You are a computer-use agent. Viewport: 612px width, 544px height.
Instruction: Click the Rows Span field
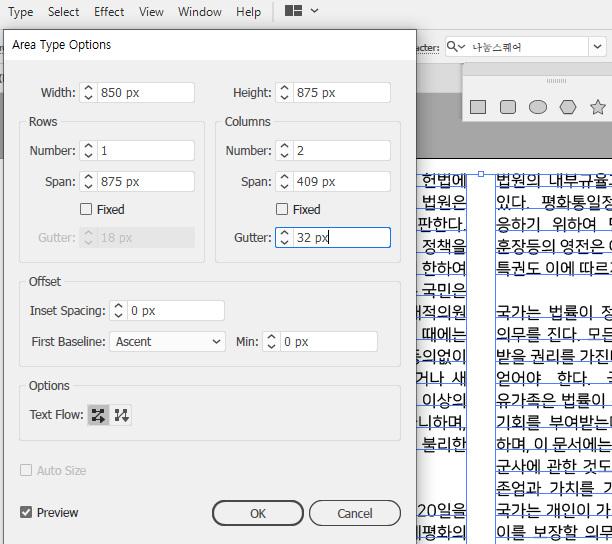click(x=146, y=181)
